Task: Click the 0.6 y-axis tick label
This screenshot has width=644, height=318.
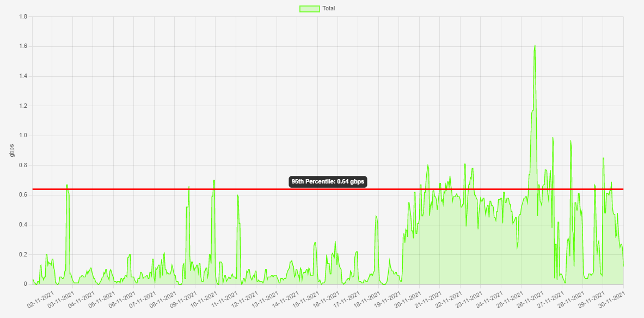Action: [23, 195]
